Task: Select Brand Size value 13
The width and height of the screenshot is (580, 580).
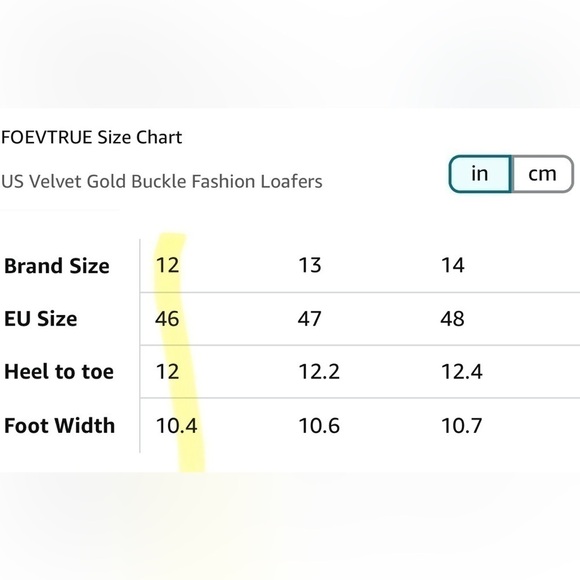Action: tap(310, 265)
